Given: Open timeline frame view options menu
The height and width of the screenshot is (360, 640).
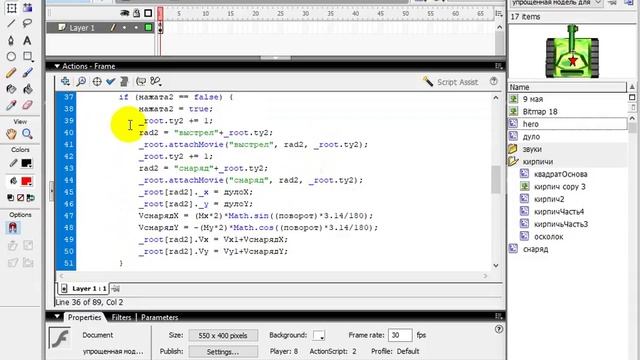Looking at the screenshot, I should tap(499, 14).
